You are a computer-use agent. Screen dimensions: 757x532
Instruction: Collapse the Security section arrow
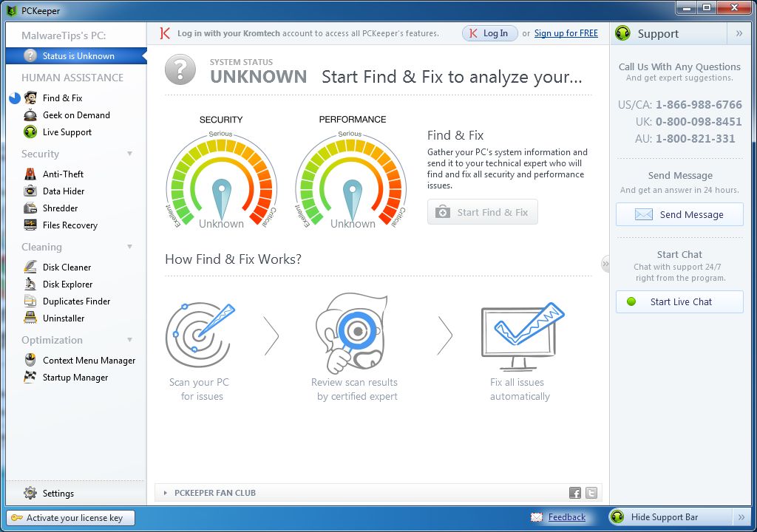pos(129,154)
